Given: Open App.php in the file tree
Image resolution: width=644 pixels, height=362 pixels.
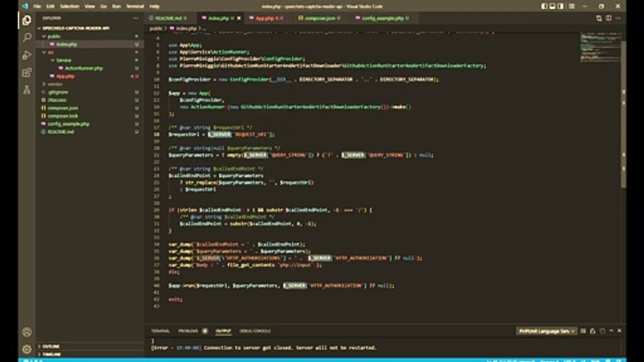Looking at the screenshot, I should pyautogui.click(x=90, y=76).
